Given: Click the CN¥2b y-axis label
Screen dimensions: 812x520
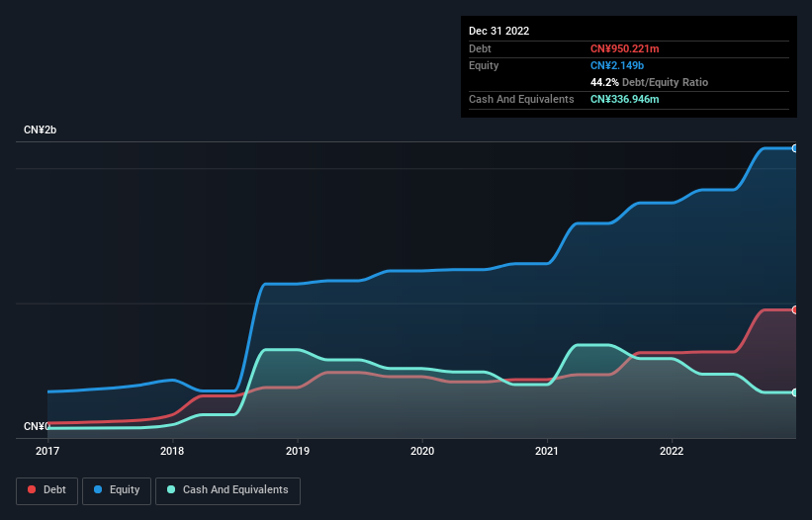Looking at the screenshot, I should (40, 130).
